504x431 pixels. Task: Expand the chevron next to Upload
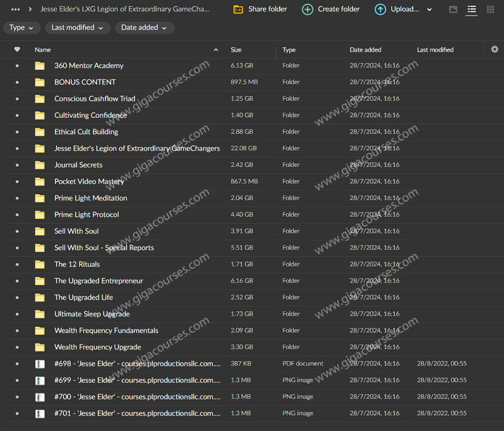[x=429, y=9]
